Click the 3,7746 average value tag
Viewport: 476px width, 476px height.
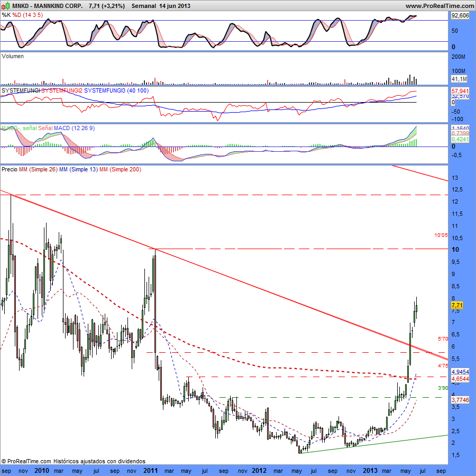(x=460, y=400)
